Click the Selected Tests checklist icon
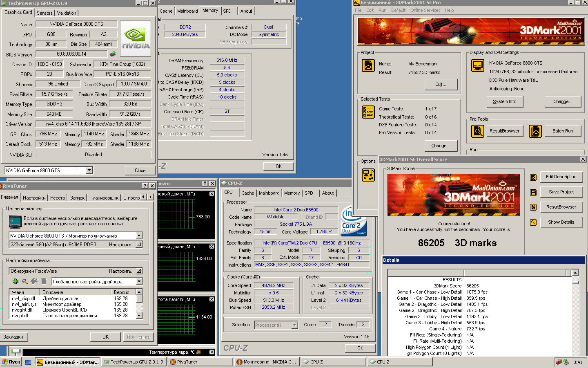 coord(368,112)
